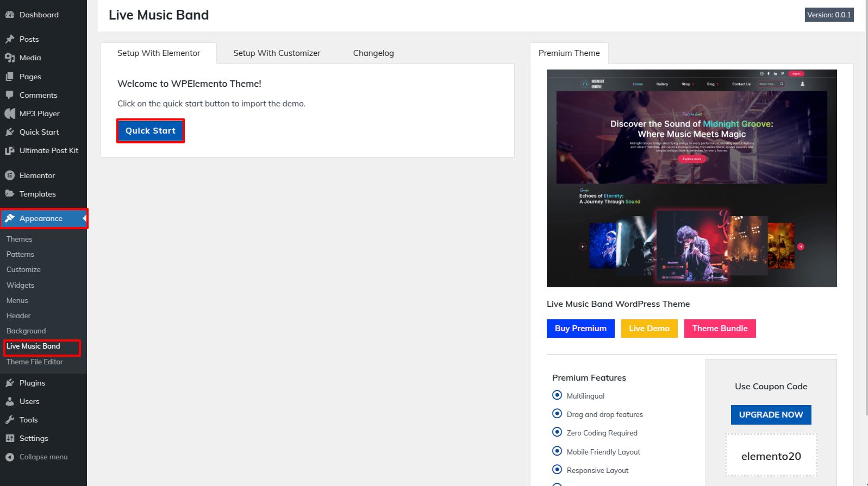The image size is (868, 486).
Task: Go to Customize under Appearance
Action: (23, 269)
